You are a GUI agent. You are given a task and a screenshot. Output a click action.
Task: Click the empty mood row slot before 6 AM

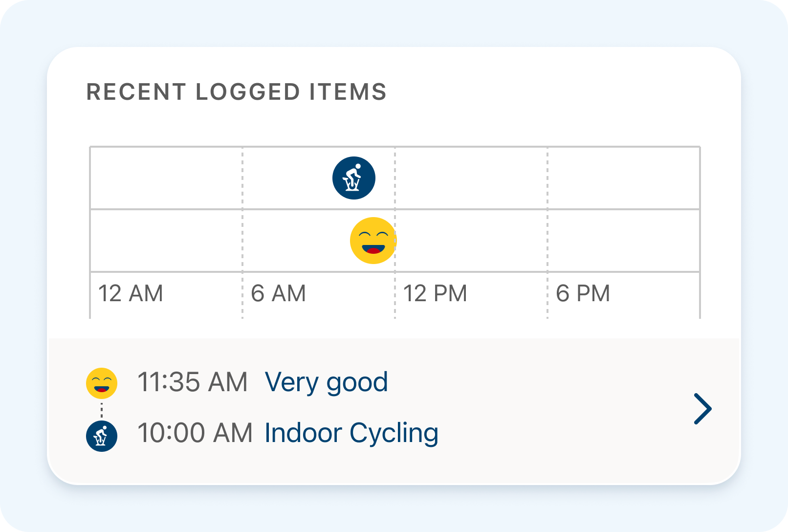click(x=166, y=241)
